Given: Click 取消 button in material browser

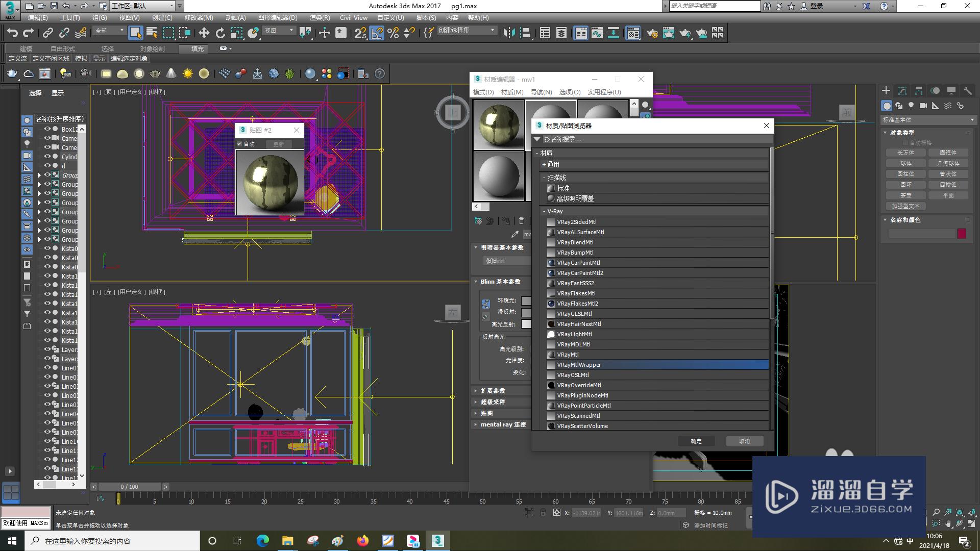Looking at the screenshot, I should [x=745, y=441].
